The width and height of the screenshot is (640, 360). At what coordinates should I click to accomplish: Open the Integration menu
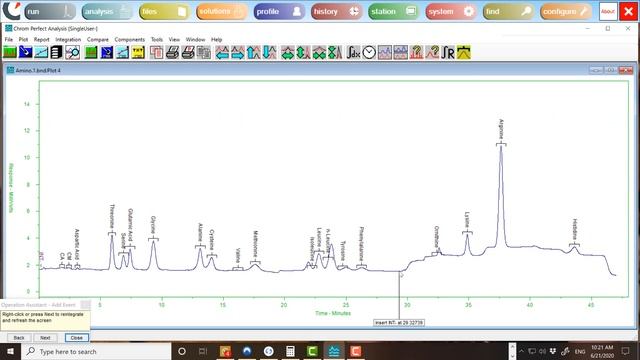[68, 40]
